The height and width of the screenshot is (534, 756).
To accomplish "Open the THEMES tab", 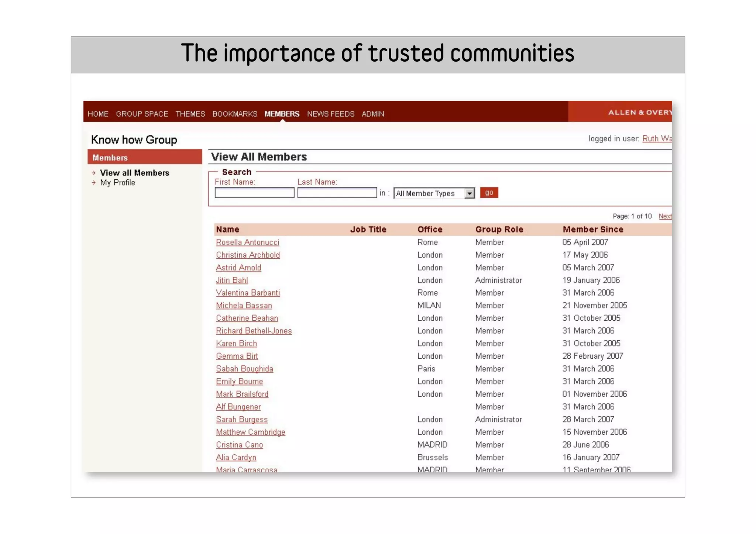I will tap(190, 114).
